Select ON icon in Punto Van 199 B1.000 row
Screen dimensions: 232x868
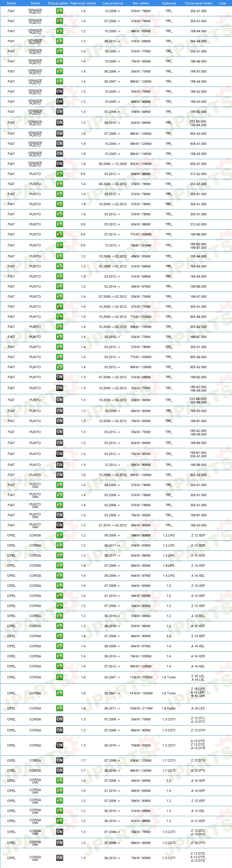59,515
